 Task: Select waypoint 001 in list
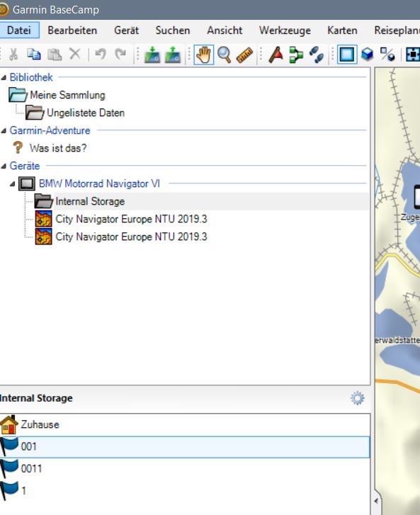(185, 447)
